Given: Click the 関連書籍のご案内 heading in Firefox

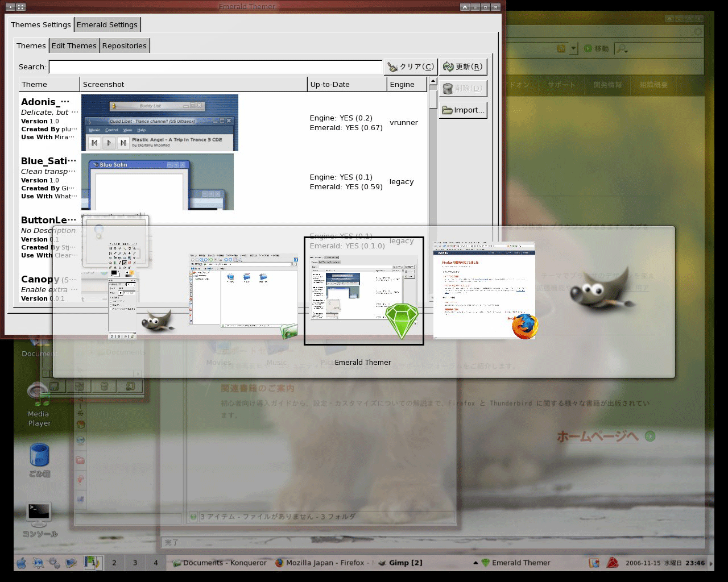Looking at the screenshot, I should [258, 388].
